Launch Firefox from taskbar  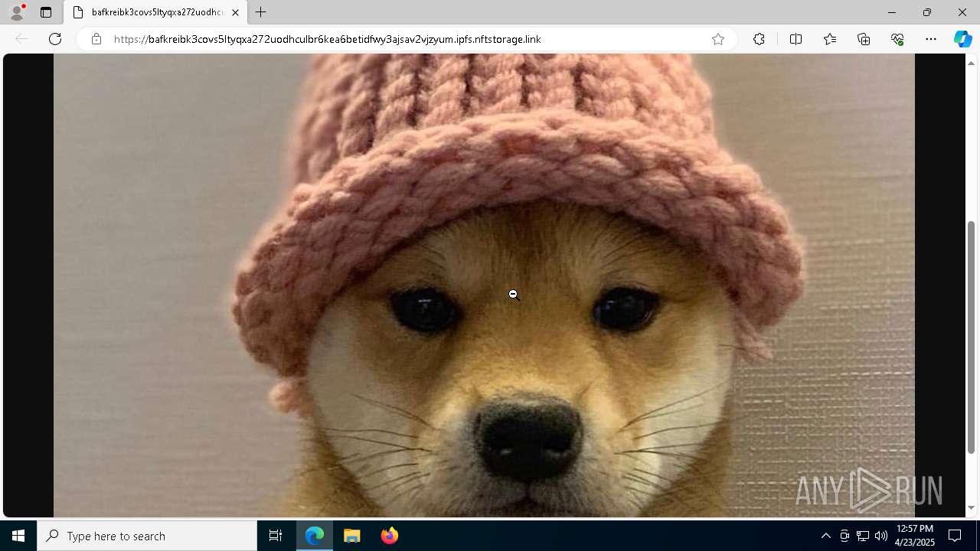point(389,536)
